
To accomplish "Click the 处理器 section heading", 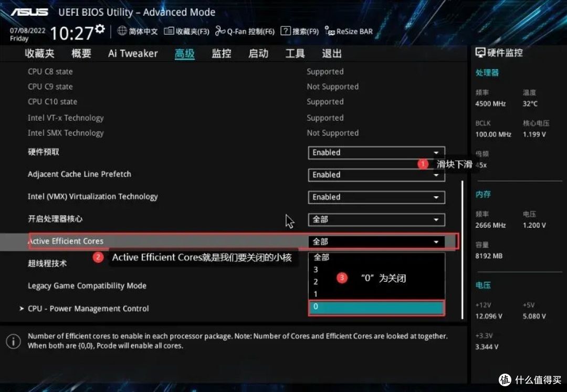I will point(487,72).
